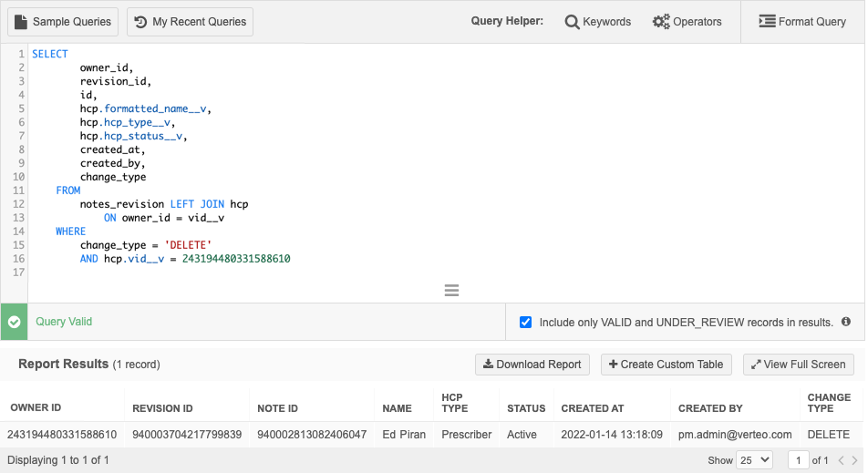Click the green Query Valid checkmark icon
The image size is (868, 473).
14,322
